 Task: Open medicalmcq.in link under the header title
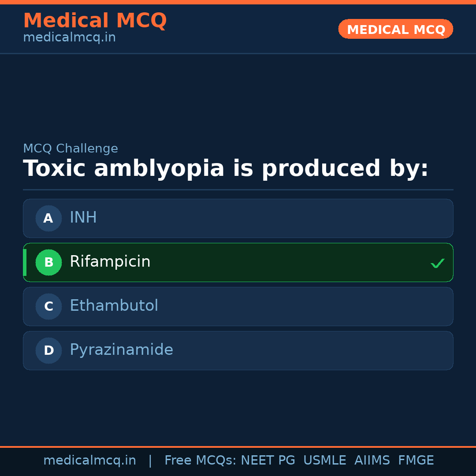69,38
